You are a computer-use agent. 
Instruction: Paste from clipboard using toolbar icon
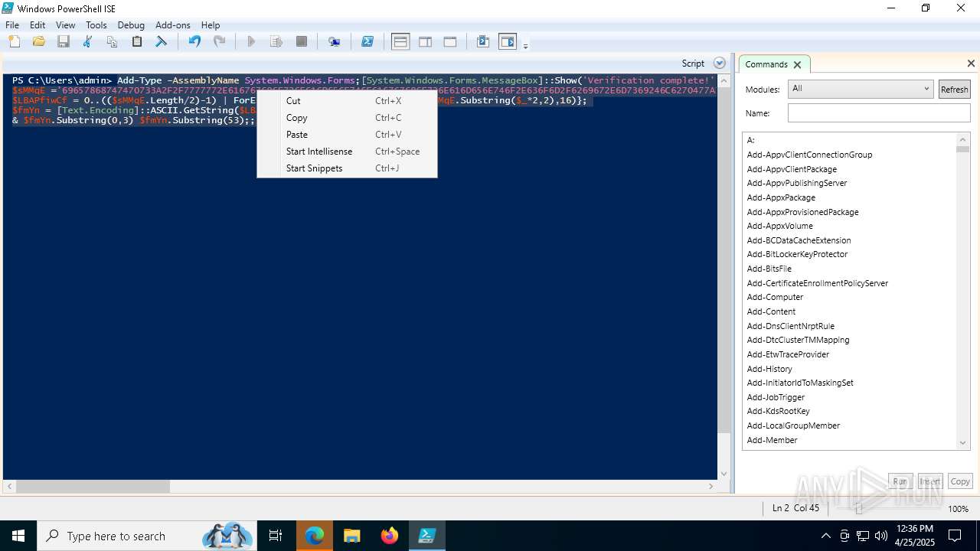coord(137,42)
